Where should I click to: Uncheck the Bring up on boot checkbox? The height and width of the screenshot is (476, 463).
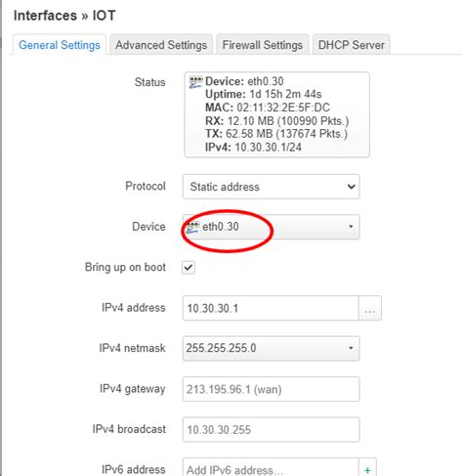click(189, 268)
